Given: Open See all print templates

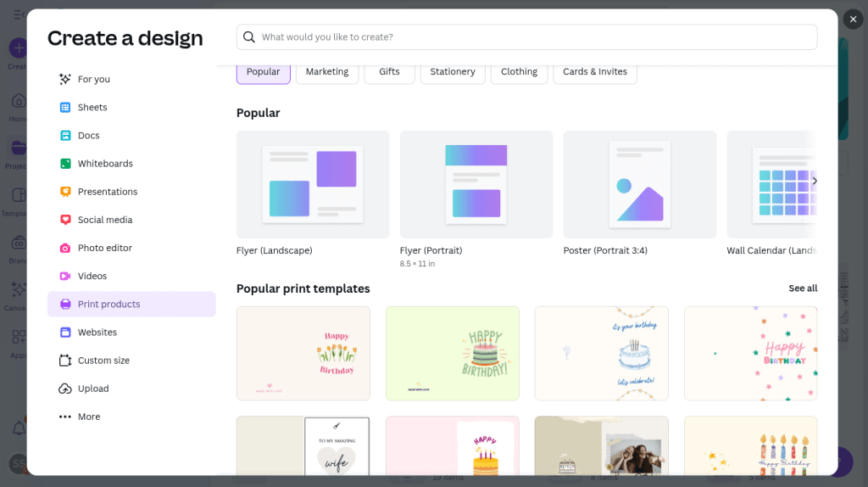Looking at the screenshot, I should coord(803,288).
